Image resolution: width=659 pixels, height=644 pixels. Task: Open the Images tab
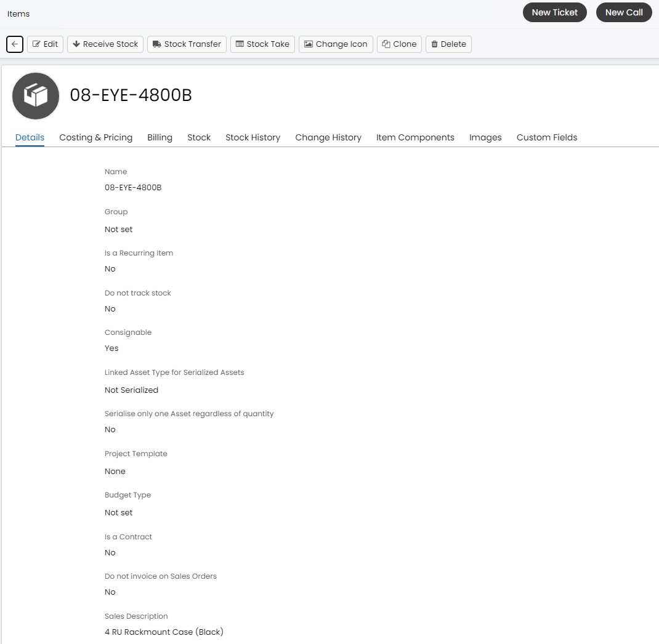pos(485,137)
